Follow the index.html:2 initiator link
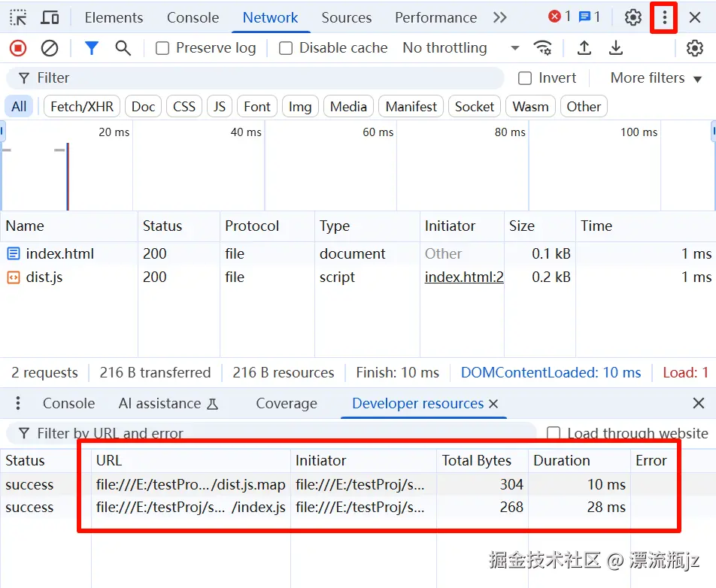This screenshot has height=588, width=716. coord(464,277)
